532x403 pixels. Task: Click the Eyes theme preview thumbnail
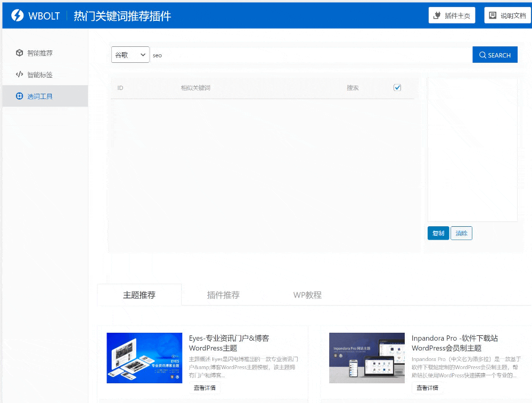[x=144, y=358]
